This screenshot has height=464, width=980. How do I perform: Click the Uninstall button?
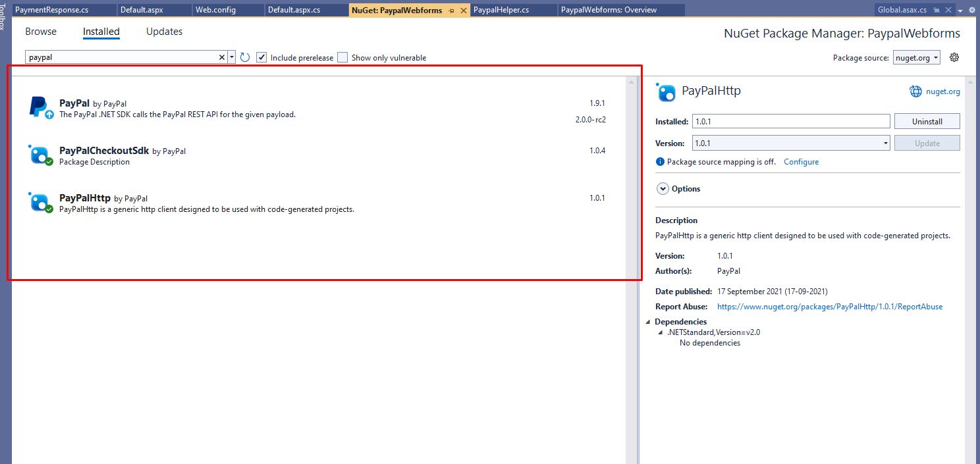click(927, 121)
